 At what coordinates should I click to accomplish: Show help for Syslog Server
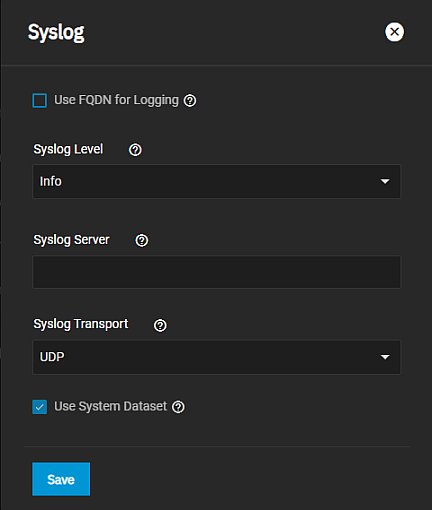point(142,240)
